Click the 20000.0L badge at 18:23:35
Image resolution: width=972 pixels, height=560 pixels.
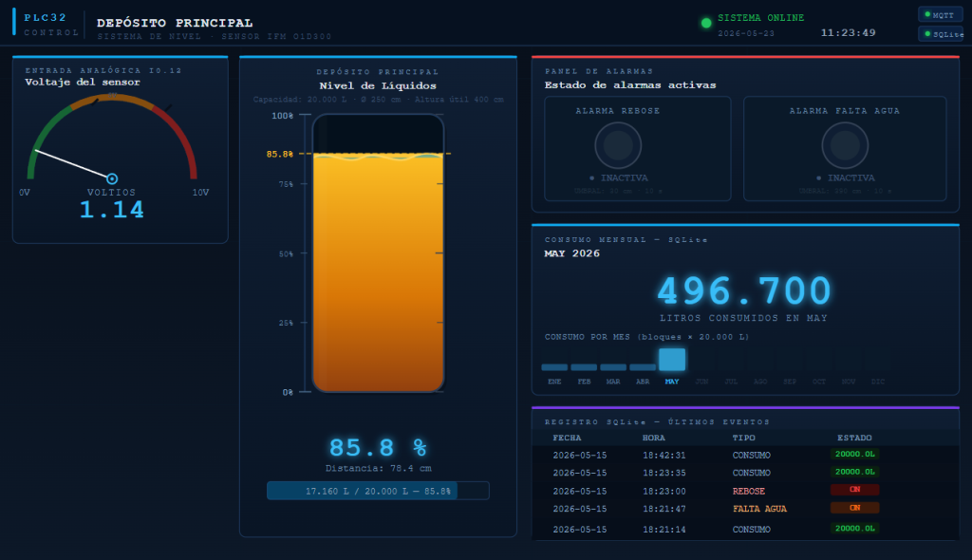click(x=855, y=472)
